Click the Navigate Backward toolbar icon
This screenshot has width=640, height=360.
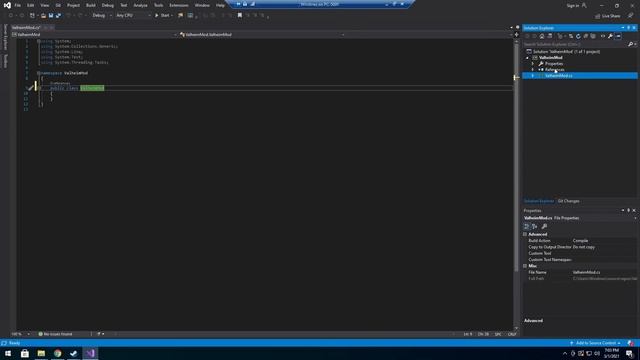pos(11,16)
